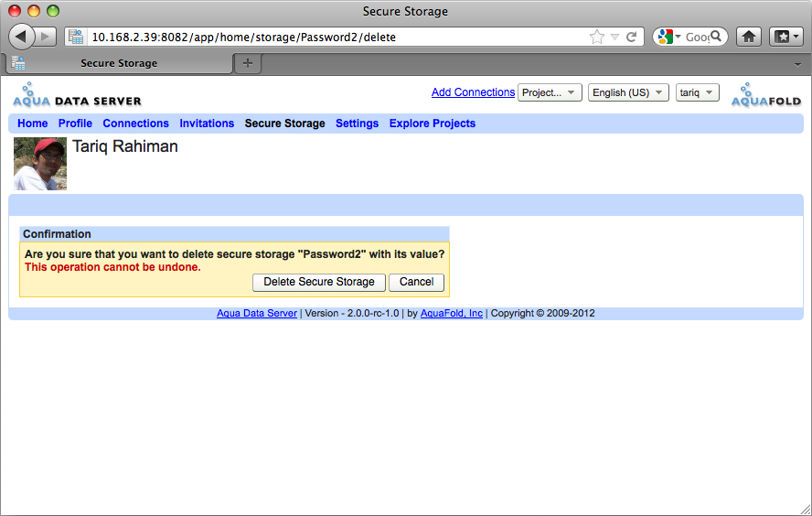Screen dimensions: 812x516
Task: Open new tab with plus button
Action: click(248, 63)
